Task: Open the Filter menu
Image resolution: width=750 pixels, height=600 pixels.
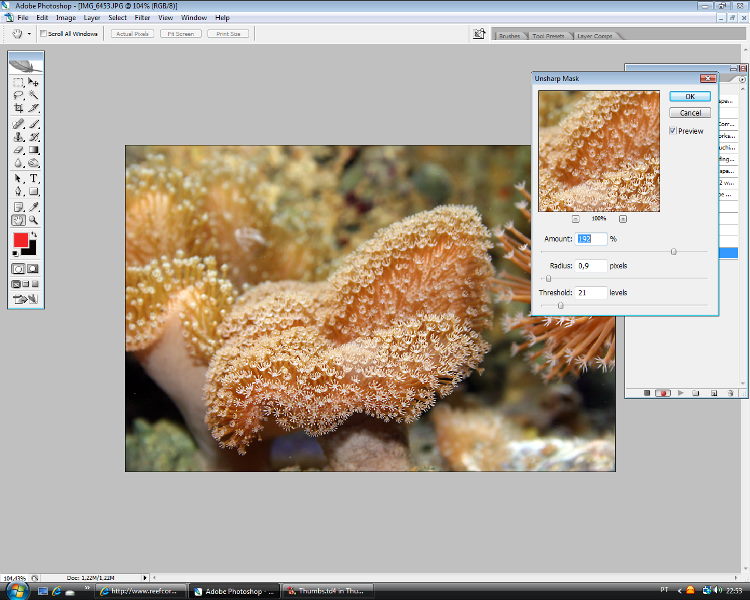Action: click(x=142, y=17)
